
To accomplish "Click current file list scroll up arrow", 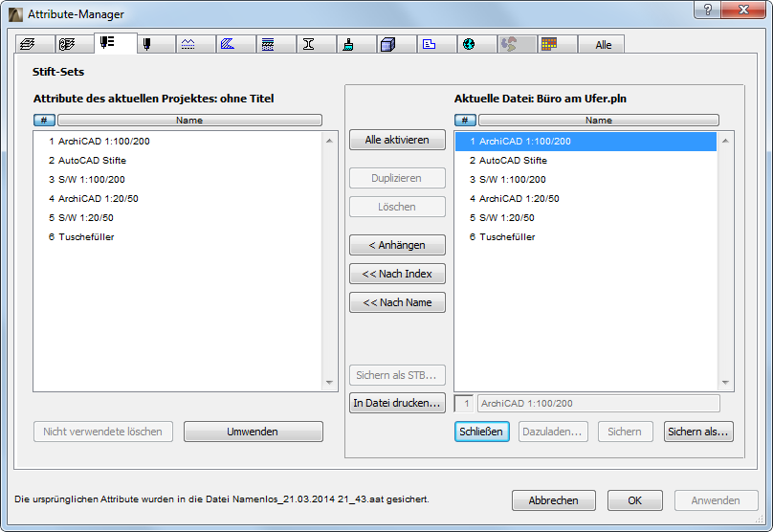I will tap(725, 141).
